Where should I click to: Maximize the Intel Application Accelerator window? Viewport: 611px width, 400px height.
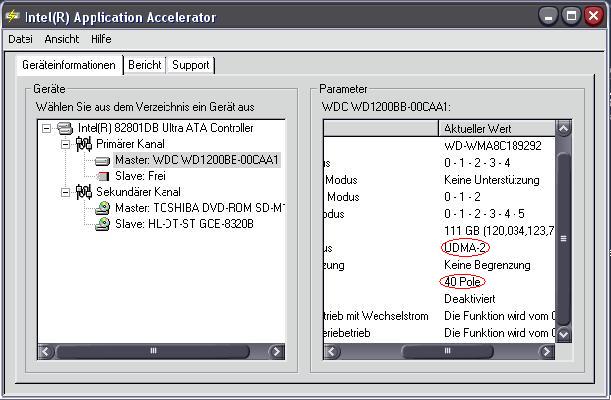[571, 16]
